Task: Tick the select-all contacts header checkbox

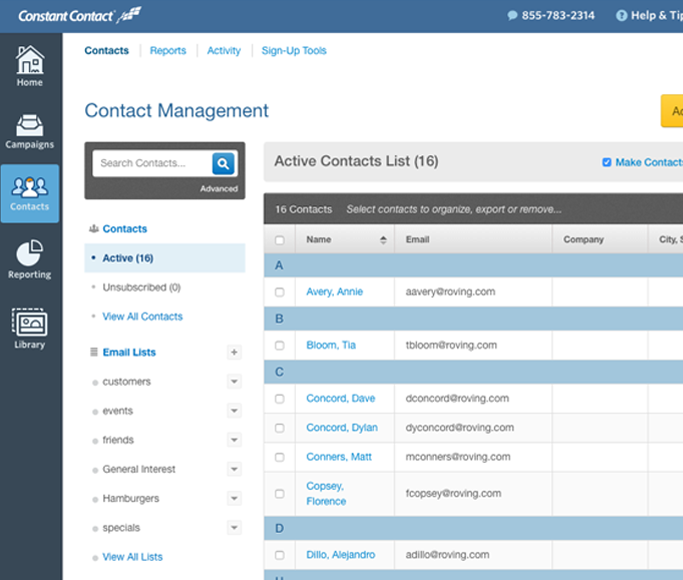Action: coord(280,240)
